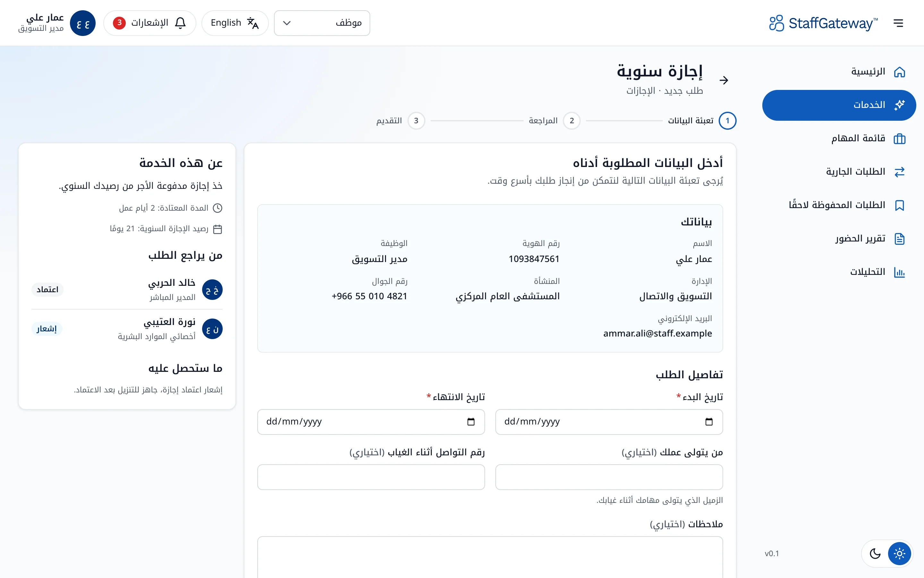The height and width of the screenshot is (578, 924).
Task: Open calendar picker for تاريخ البدء
Action: point(709,422)
